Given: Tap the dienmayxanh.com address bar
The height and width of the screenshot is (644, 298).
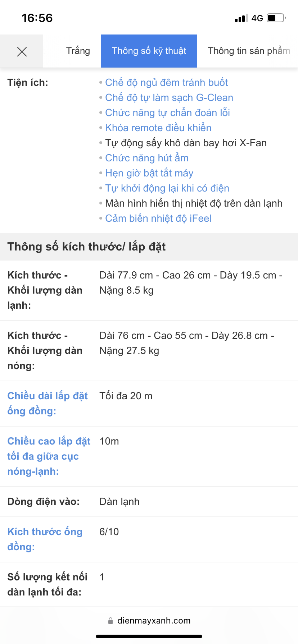Looking at the screenshot, I should coord(154,621).
